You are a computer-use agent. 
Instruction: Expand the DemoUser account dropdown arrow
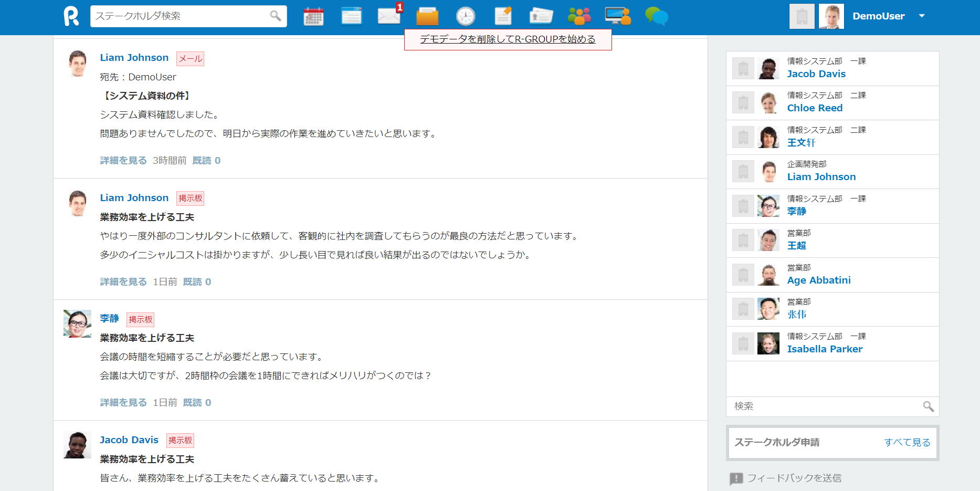(922, 16)
